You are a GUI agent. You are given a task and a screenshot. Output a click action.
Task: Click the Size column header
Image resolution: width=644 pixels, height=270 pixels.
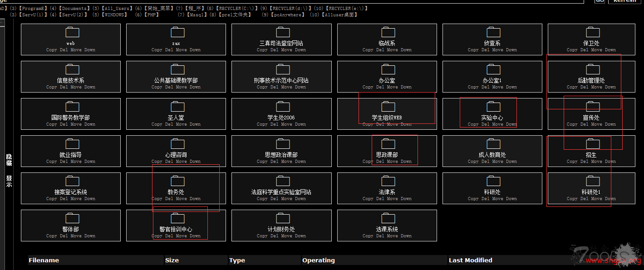point(172,260)
